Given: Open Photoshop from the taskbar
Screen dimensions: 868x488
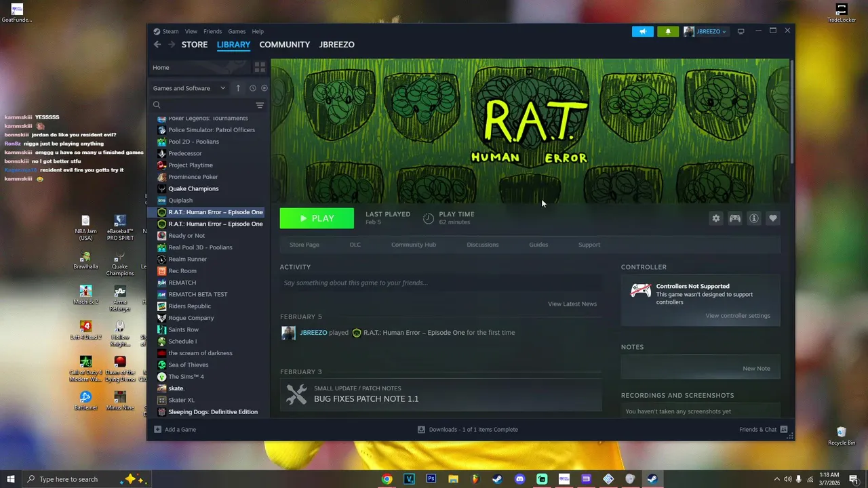Looking at the screenshot, I should (431, 479).
